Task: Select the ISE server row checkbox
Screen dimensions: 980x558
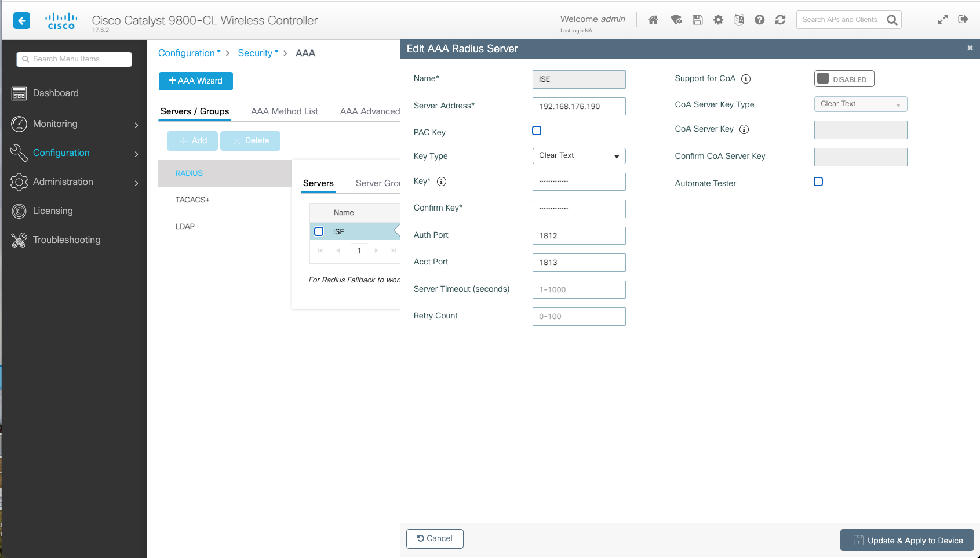Action: click(319, 231)
